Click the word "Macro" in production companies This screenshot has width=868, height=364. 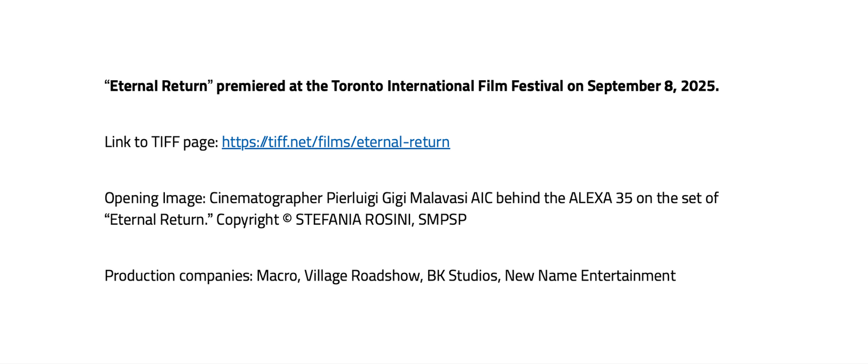[x=278, y=276]
